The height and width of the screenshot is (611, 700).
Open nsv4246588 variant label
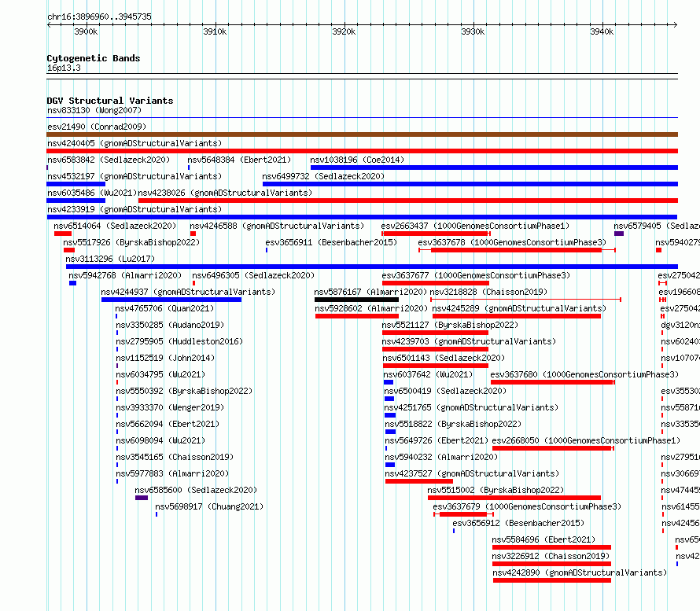(x=277, y=226)
